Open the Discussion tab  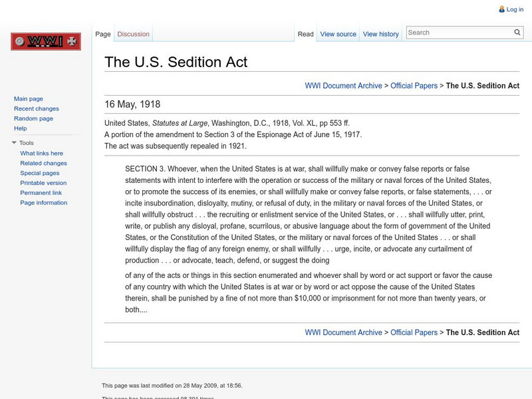click(x=133, y=34)
